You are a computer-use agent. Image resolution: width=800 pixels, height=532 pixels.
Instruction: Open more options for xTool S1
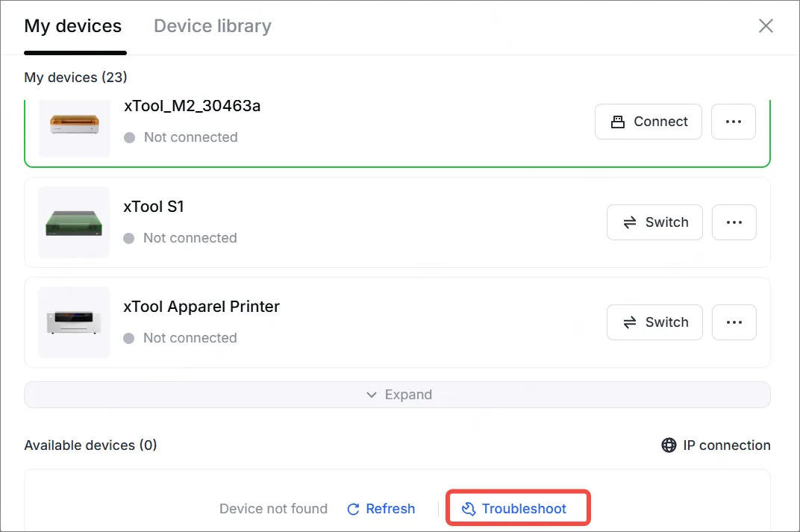point(734,222)
